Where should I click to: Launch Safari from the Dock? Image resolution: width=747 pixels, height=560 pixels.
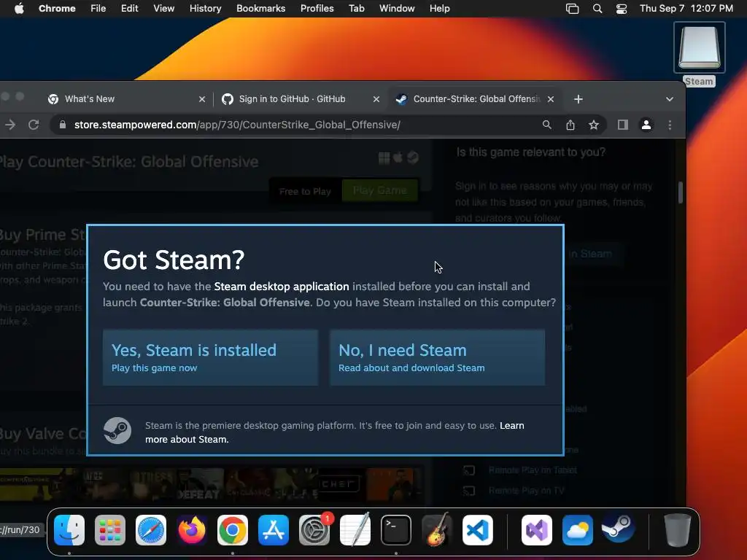point(151,530)
